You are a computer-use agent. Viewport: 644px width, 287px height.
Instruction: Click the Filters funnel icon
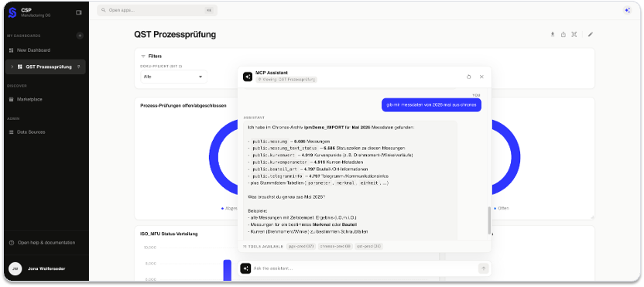(143, 56)
